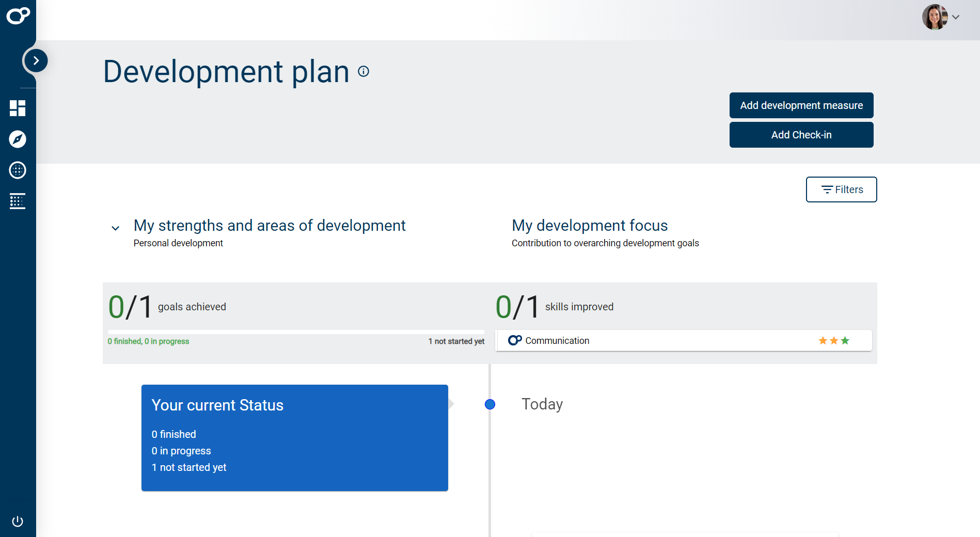Click the user avatar photo
Viewport: 980px width, 537px height.
935,17
